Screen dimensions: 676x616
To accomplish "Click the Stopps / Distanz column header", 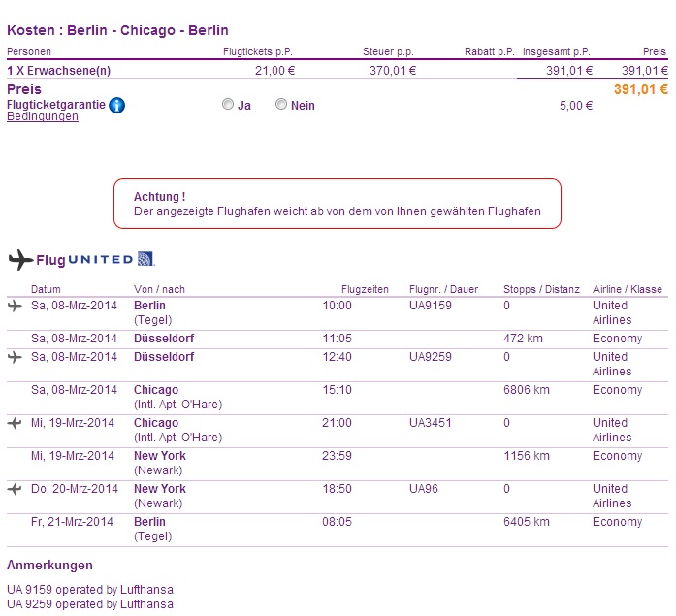I will 541,290.
